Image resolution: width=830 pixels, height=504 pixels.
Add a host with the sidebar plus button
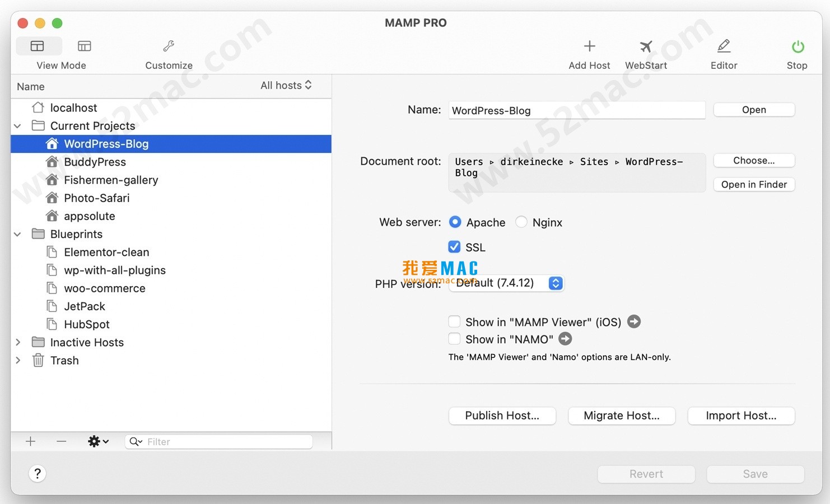tap(31, 441)
